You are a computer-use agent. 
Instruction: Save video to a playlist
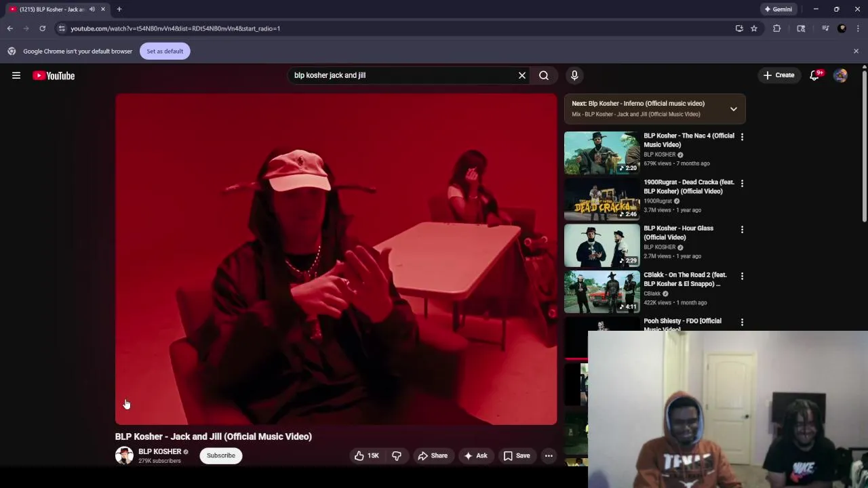tap(517, 455)
